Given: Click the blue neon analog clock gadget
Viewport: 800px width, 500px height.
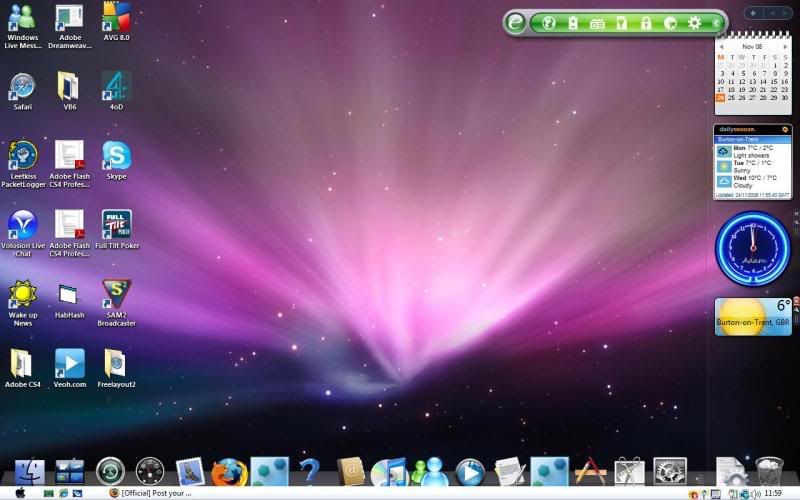Looking at the screenshot, I should point(752,249).
